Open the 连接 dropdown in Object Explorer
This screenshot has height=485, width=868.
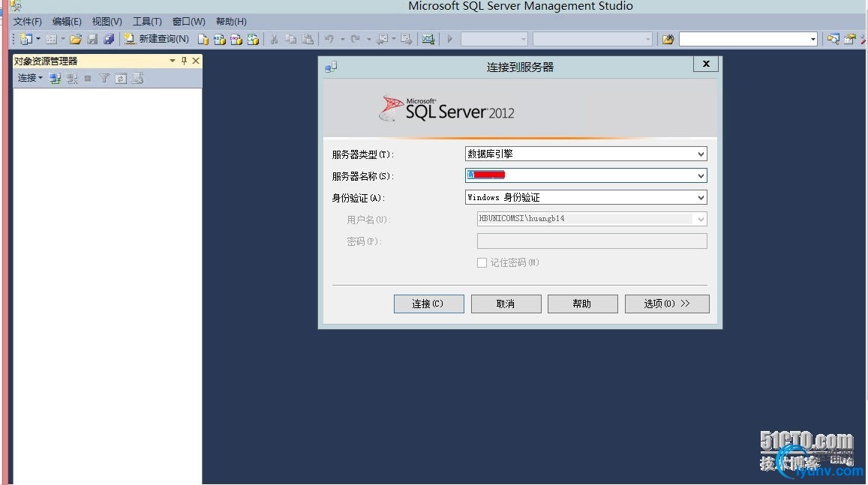pyautogui.click(x=30, y=78)
